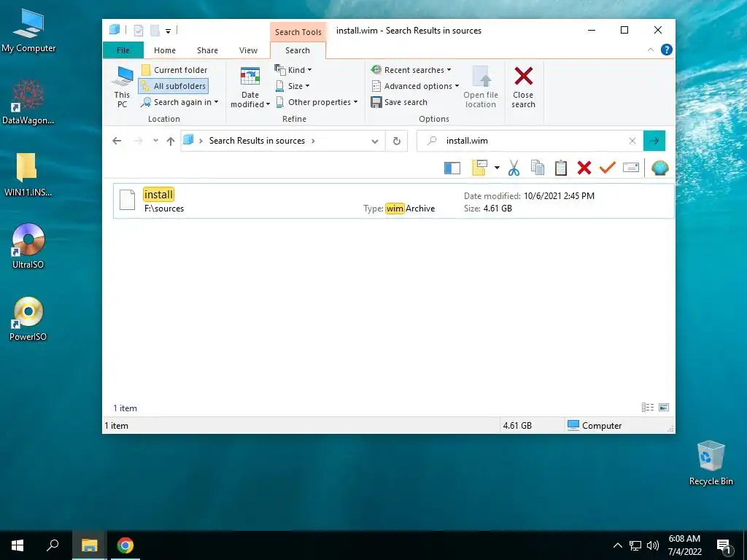This screenshot has width=747, height=560.
Task: Clear the search box text
Action: click(632, 141)
